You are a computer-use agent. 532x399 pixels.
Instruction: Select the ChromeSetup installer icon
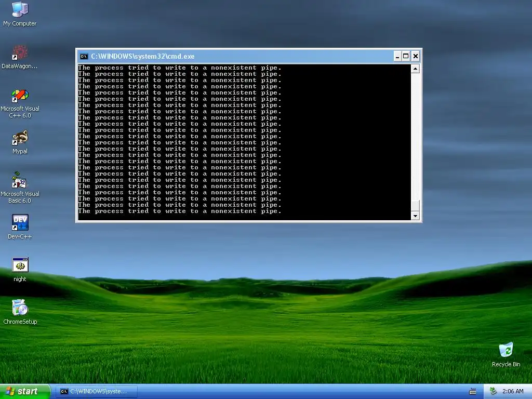(20, 312)
